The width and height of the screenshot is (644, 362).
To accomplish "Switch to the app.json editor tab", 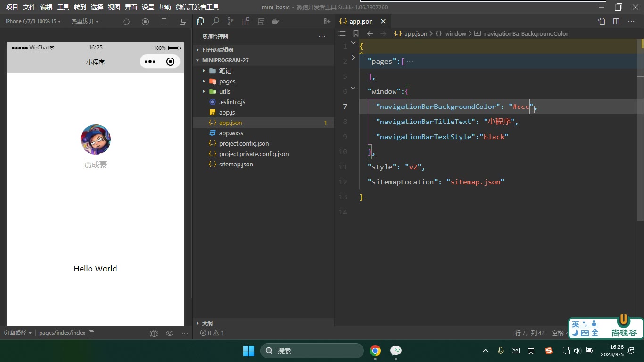I will (361, 21).
